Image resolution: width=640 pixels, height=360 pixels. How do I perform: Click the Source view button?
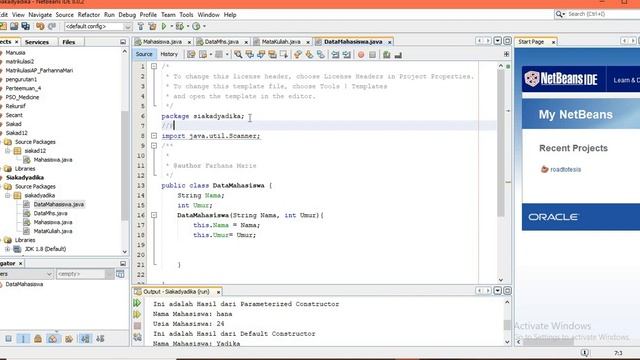tap(144, 54)
